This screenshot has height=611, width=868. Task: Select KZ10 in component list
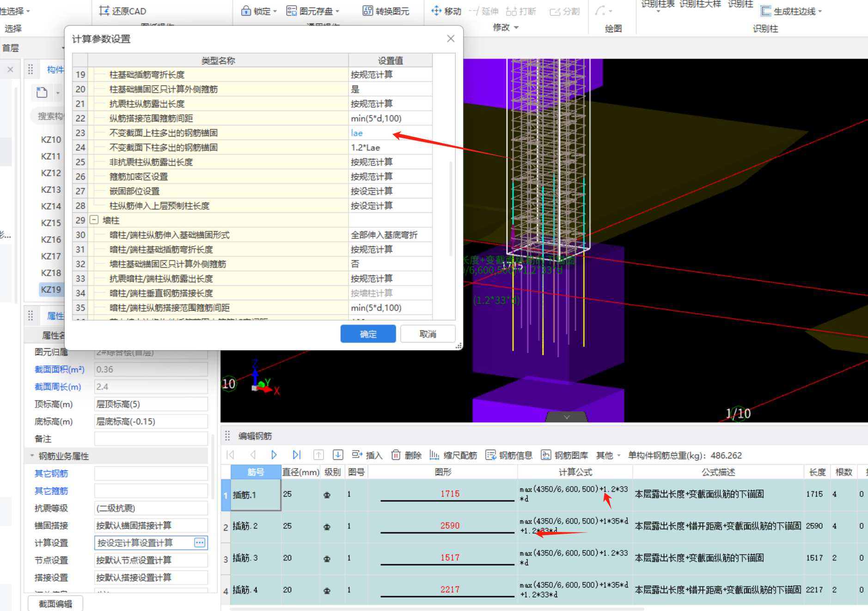tap(51, 140)
